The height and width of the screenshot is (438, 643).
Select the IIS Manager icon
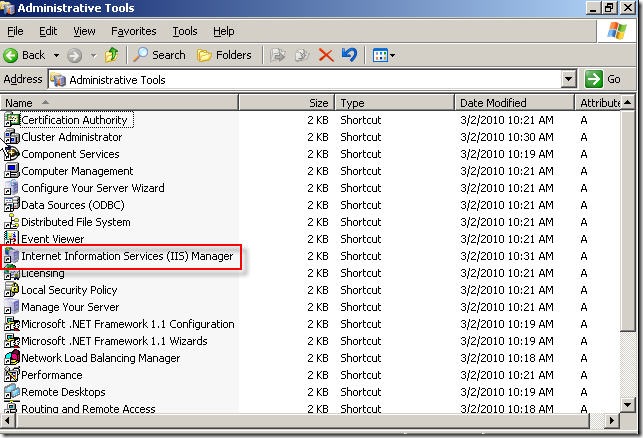pos(11,256)
